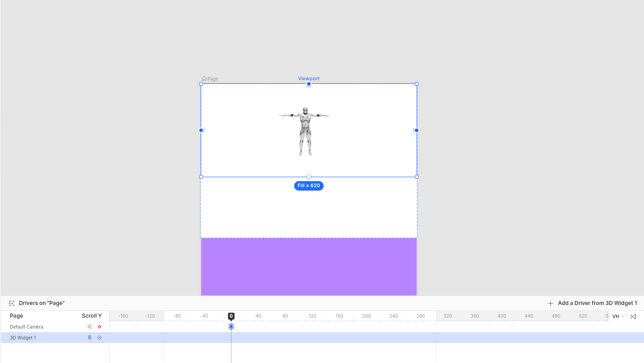Viewport: 644px width, 363px height.
Task: Click the blue keyframe on the Default Camera track
Action: [x=231, y=326]
